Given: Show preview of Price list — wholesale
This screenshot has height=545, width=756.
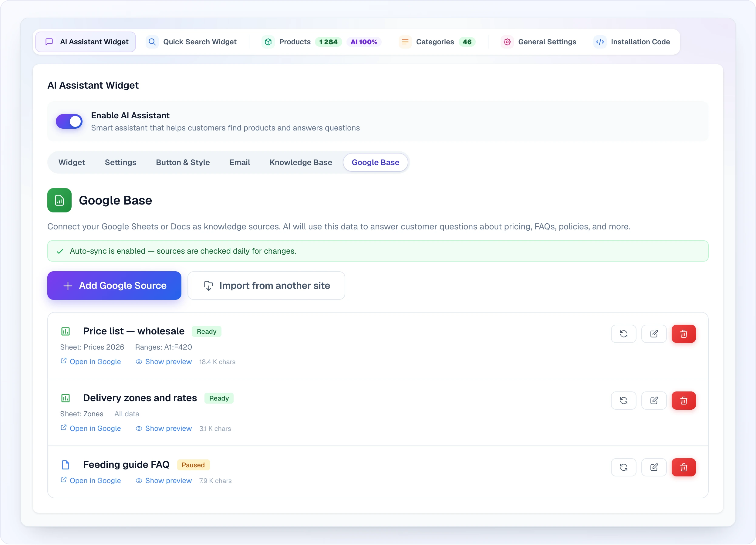Looking at the screenshot, I should (164, 362).
